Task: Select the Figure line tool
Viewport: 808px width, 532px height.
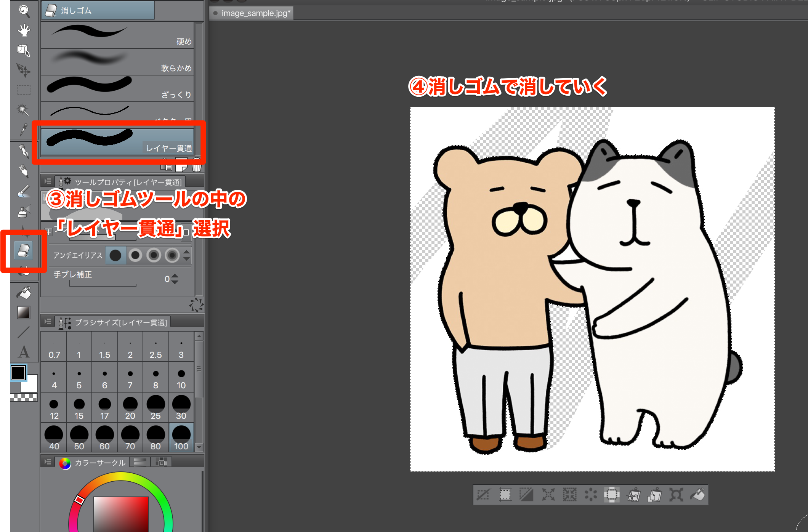Action: pyautogui.click(x=24, y=332)
